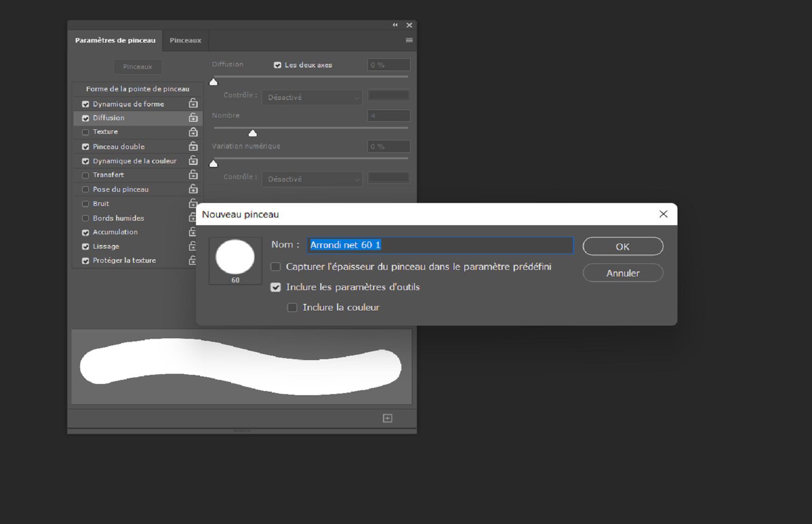
Task: Toggle lock icon for Pinceau double
Action: (193, 146)
